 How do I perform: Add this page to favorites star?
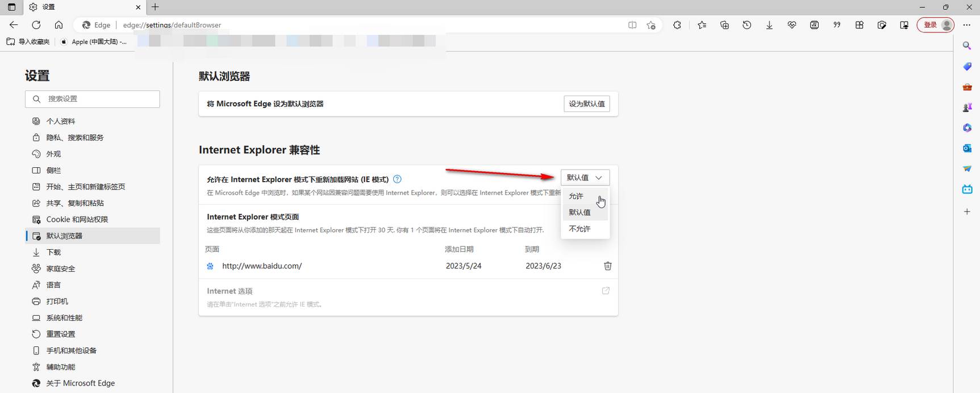click(651, 25)
